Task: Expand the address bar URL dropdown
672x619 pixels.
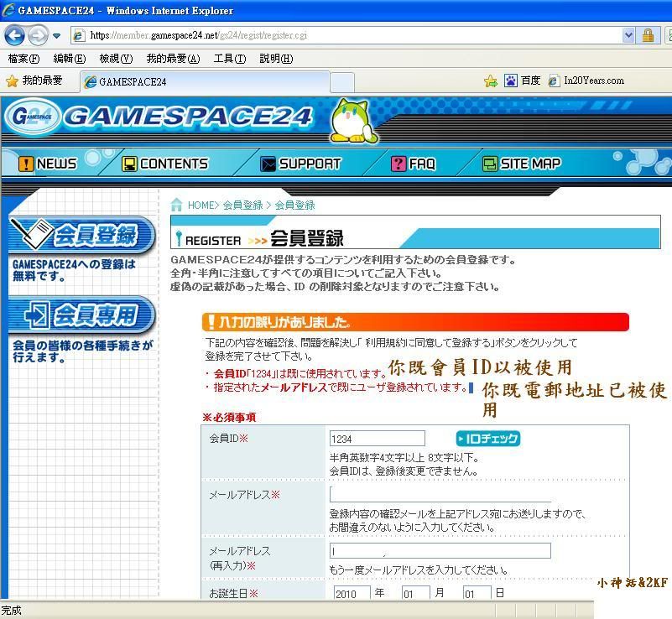Action: [x=628, y=35]
